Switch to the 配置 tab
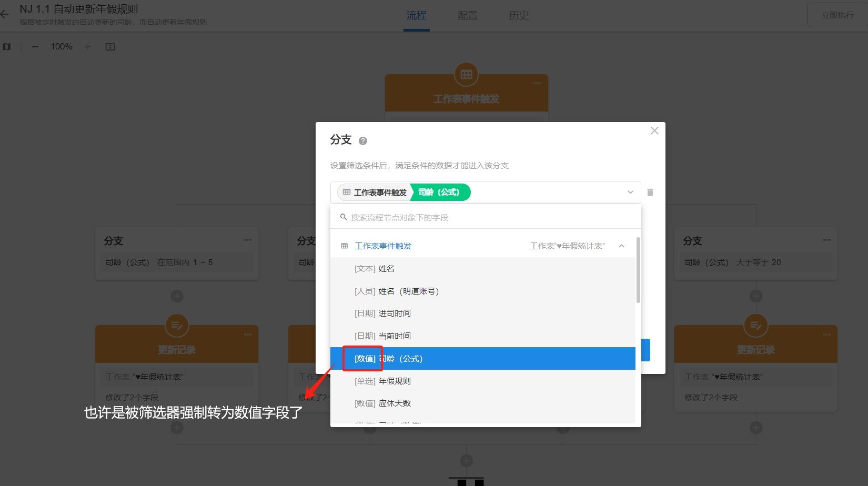The image size is (868, 486). click(x=468, y=16)
